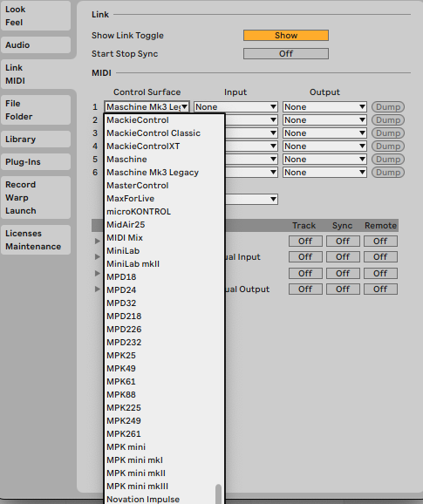423x504 pixels.
Task: Select MasterControl from the list
Action: pyautogui.click(x=164, y=186)
